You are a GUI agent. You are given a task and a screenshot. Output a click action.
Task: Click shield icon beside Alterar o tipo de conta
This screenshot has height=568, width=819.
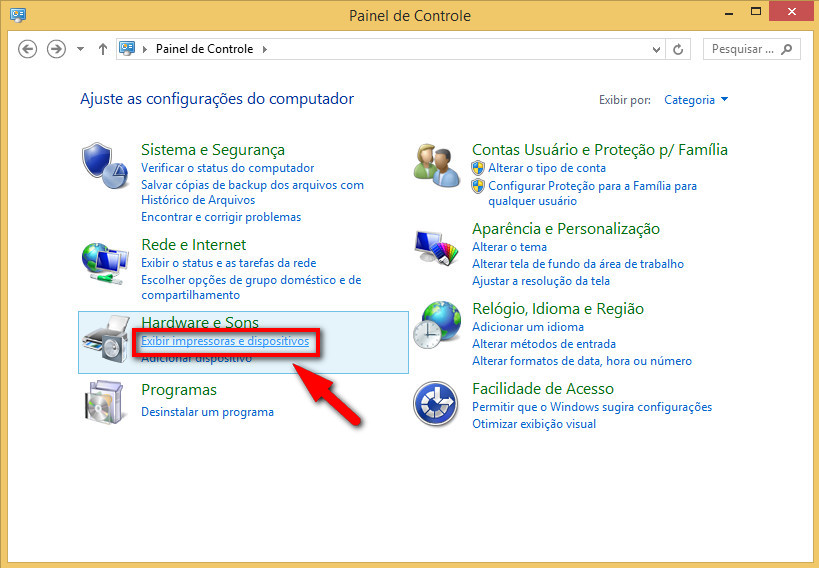point(478,168)
